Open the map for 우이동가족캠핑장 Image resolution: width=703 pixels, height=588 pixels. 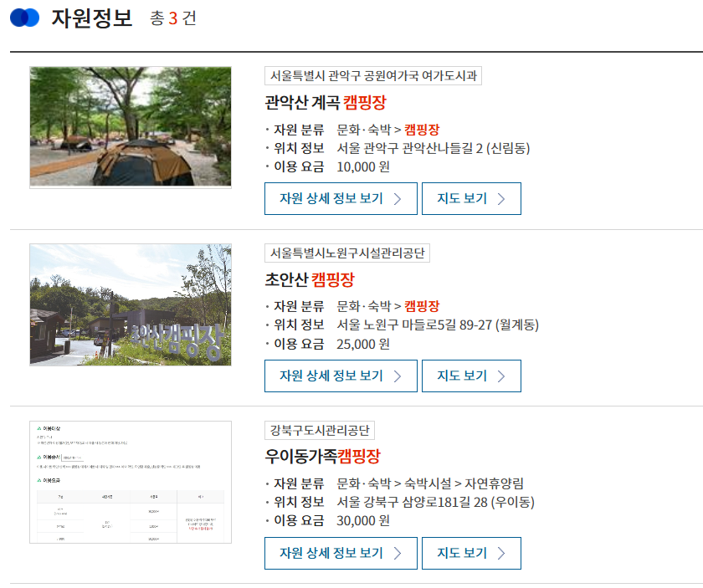(471, 553)
